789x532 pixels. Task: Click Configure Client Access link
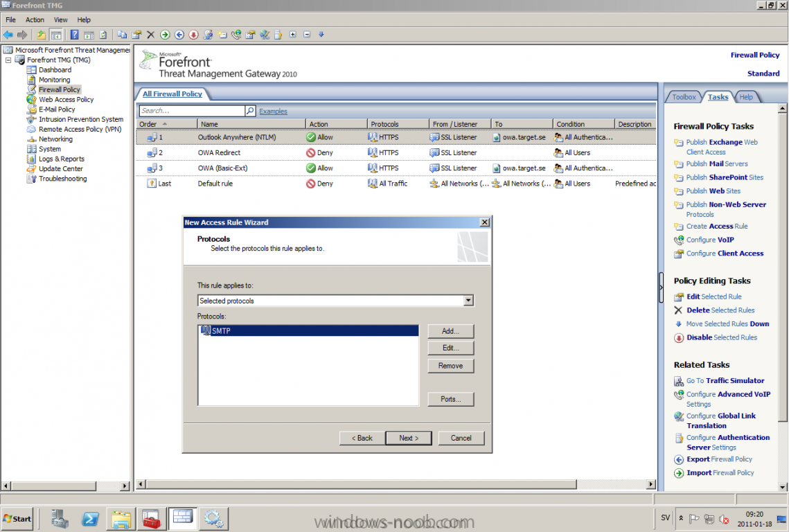pyautogui.click(x=725, y=253)
